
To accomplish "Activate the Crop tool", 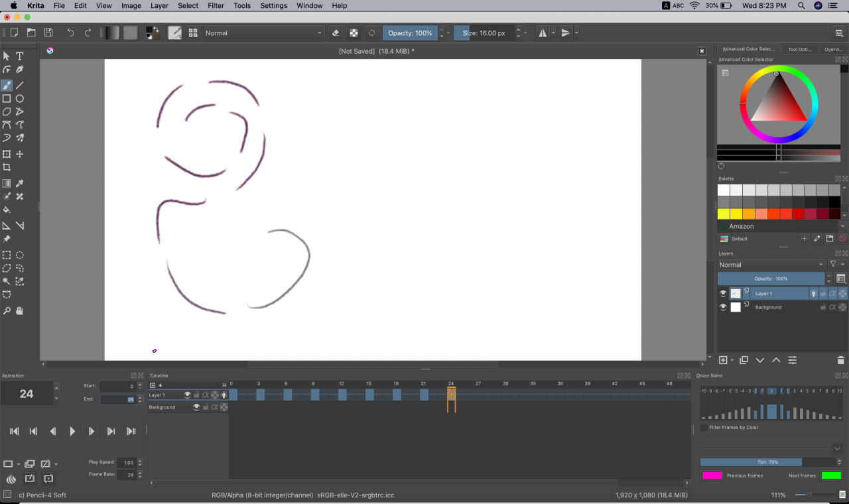I will click(x=5, y=167).
